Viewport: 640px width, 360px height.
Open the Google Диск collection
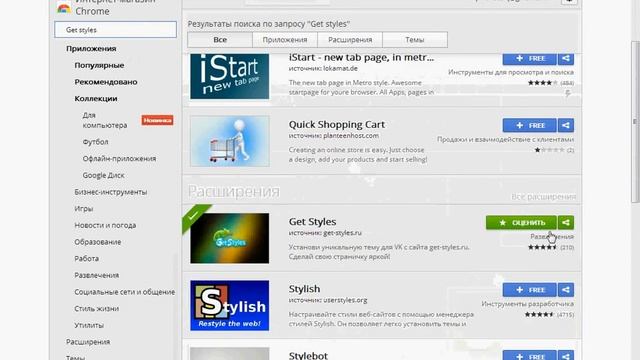[103, 176]
